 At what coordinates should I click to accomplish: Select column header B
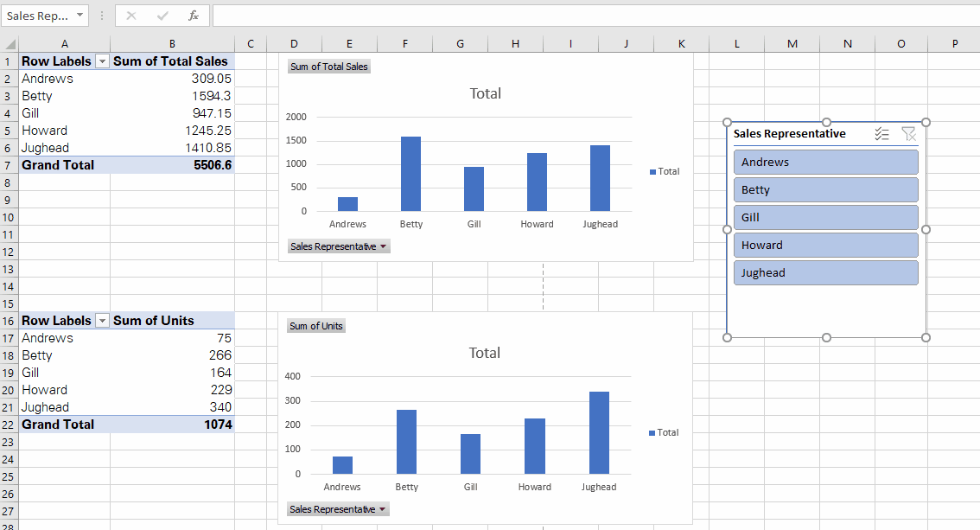tap(172, 43)
